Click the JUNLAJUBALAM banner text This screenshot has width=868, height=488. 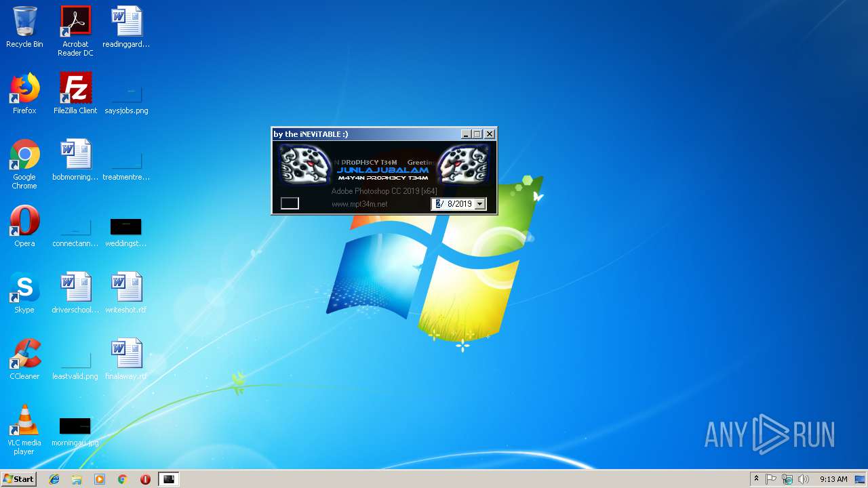(x=383, y=170)
